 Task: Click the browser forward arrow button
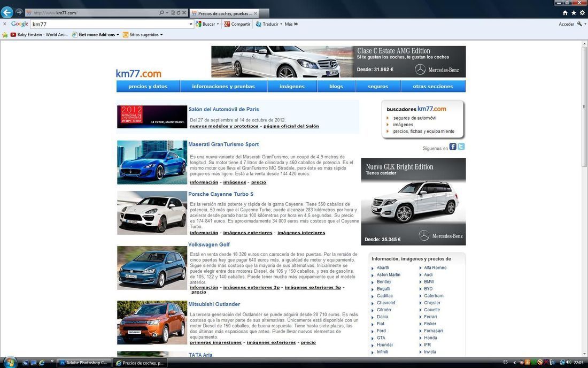click(x=19, y=12)
